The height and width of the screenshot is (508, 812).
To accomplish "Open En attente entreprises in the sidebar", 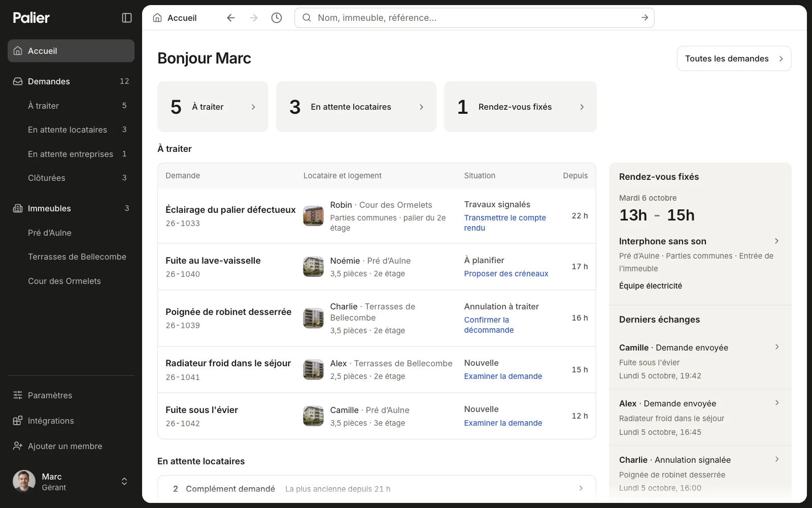I will click(71, 154).
